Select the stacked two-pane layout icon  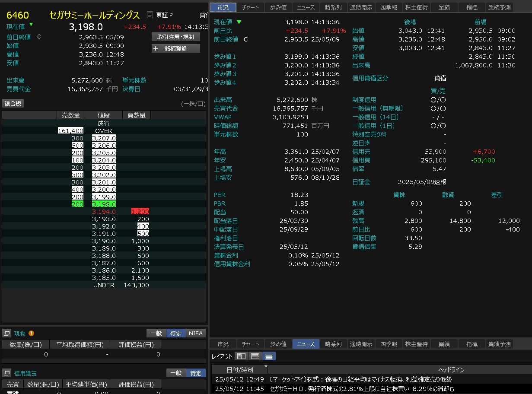[255, 356]
